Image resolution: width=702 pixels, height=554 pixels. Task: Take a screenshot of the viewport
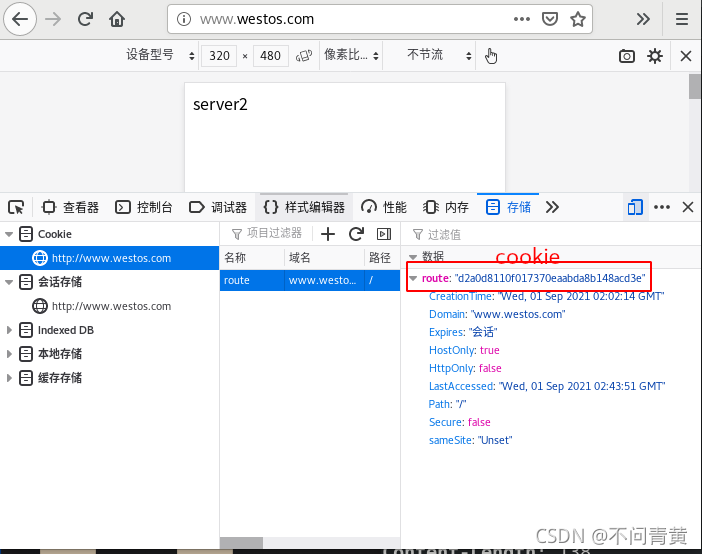coord(627,56)
